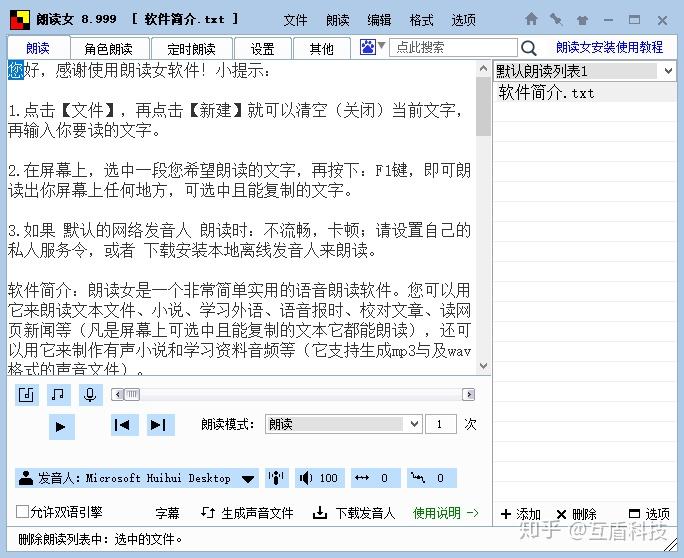Open search engine dropdown arrow beside paw

coord(381,45)
